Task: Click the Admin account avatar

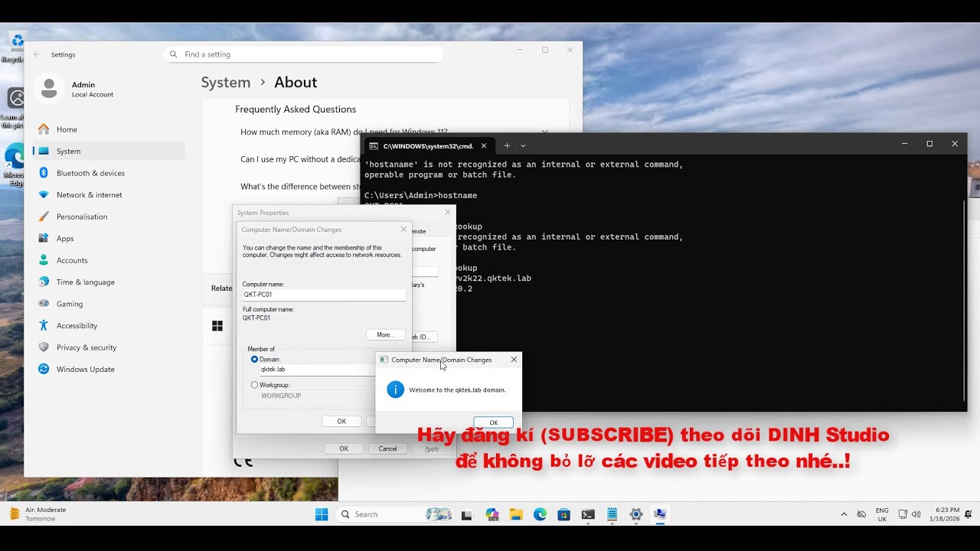Action: [x=49, y=89]
